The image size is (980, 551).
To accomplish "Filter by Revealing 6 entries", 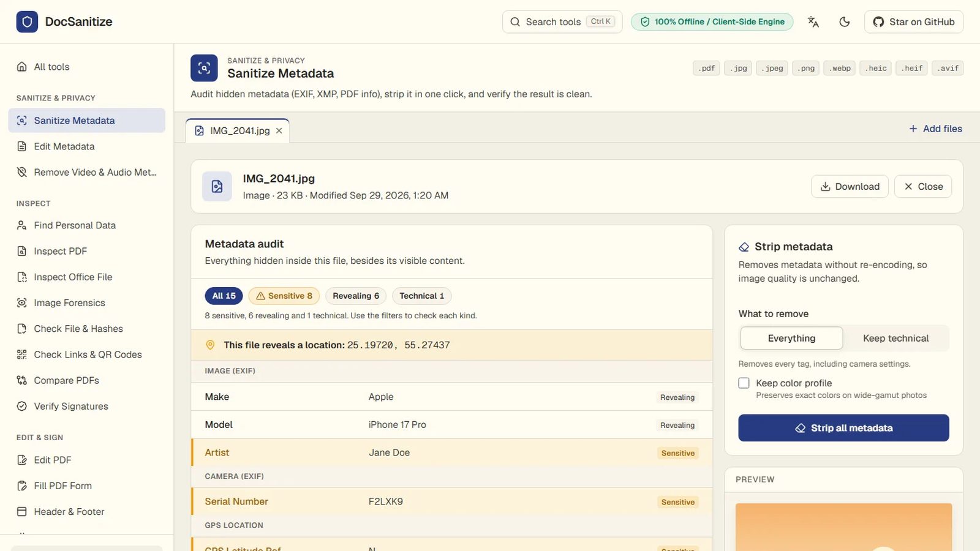I will [x=356, y=296].
